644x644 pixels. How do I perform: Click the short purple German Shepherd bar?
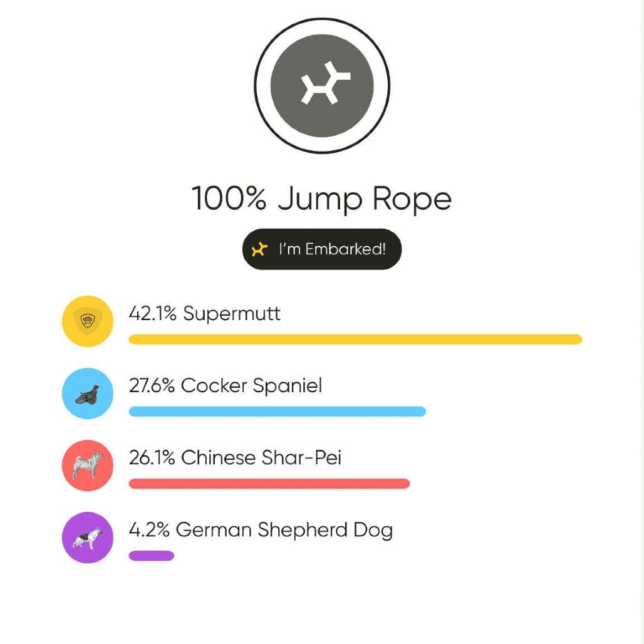click(151, 555)
